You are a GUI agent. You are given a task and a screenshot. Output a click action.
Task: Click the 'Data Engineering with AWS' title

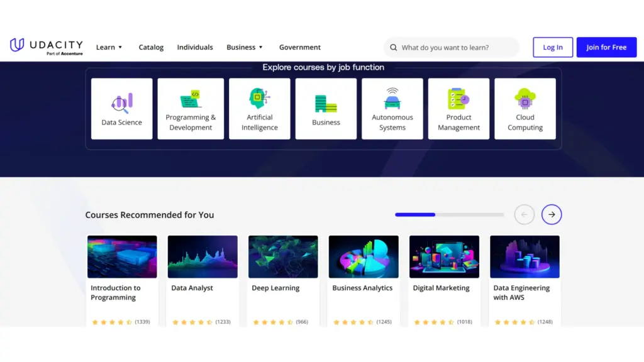click(521, 293)
